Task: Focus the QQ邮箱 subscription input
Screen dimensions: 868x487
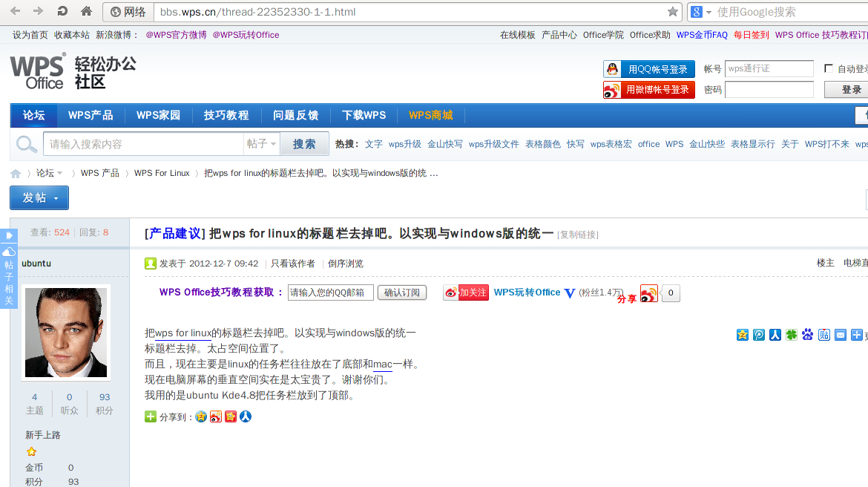Action: point(331,292)
